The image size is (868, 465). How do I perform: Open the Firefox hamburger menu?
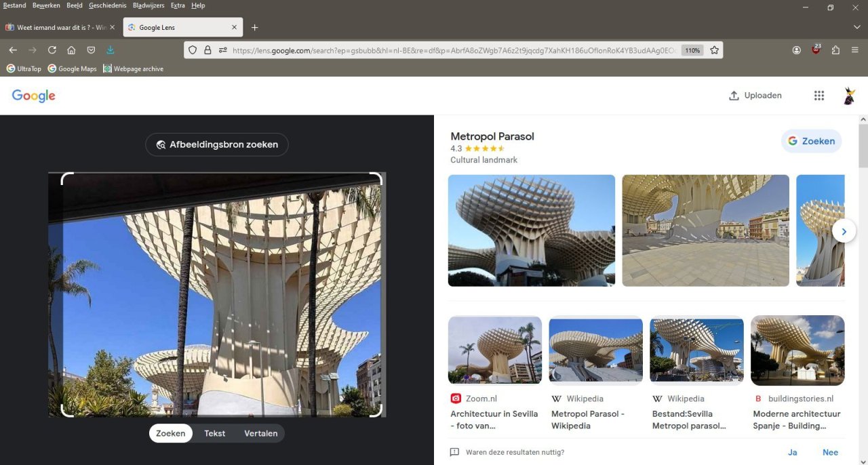point(855,49)
